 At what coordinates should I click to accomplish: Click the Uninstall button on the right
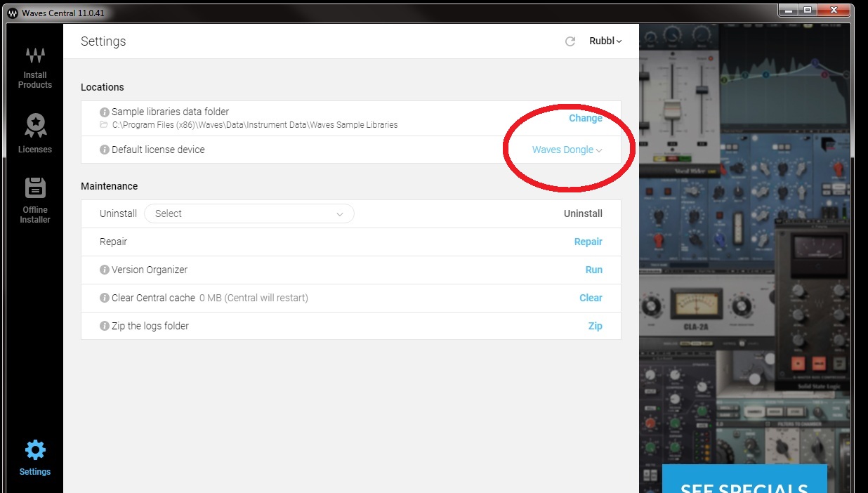[x=583, y=213]
